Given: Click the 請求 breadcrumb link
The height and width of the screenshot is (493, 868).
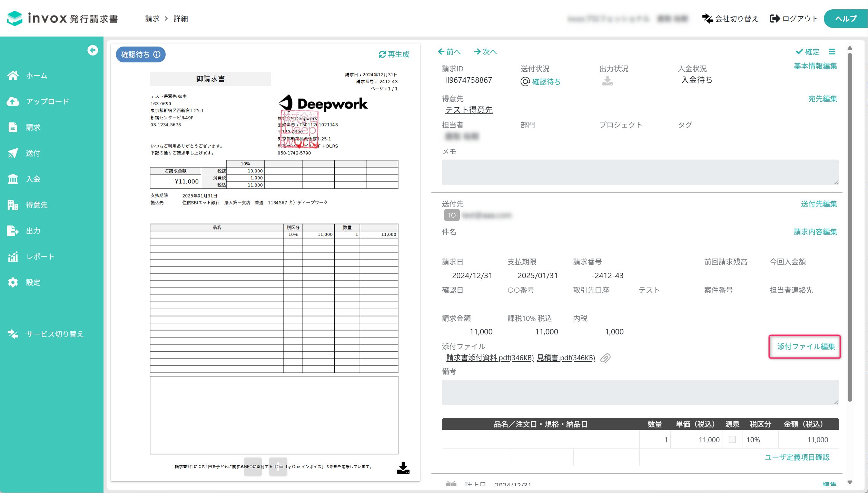Looking at the screenshot, I should click(x=152, y=19).
